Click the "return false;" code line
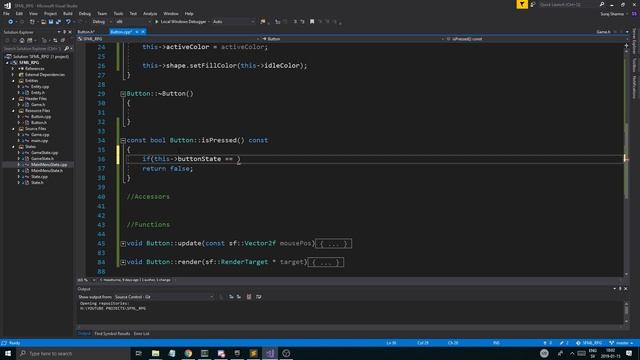The image size is (640, 360). click(x=167, y=169)
